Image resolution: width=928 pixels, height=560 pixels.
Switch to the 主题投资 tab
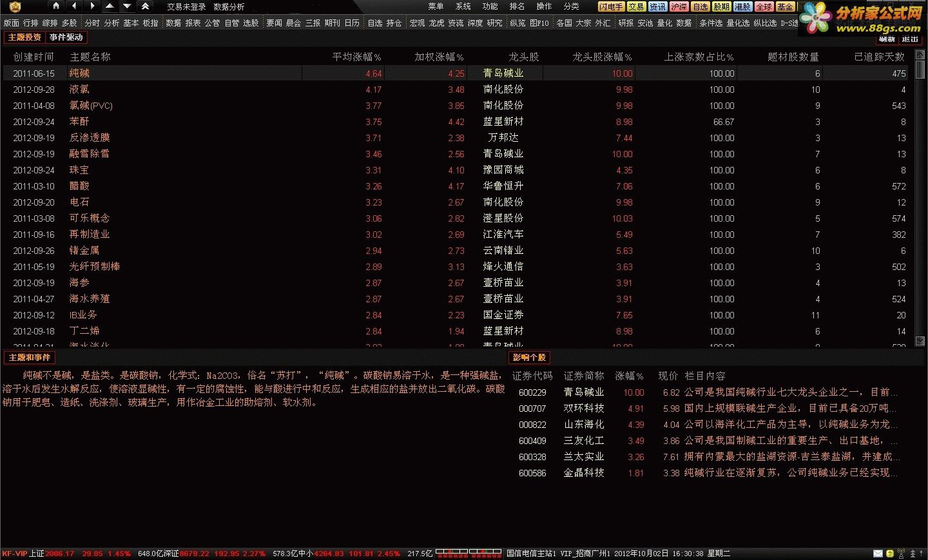[x=24, y=37]
